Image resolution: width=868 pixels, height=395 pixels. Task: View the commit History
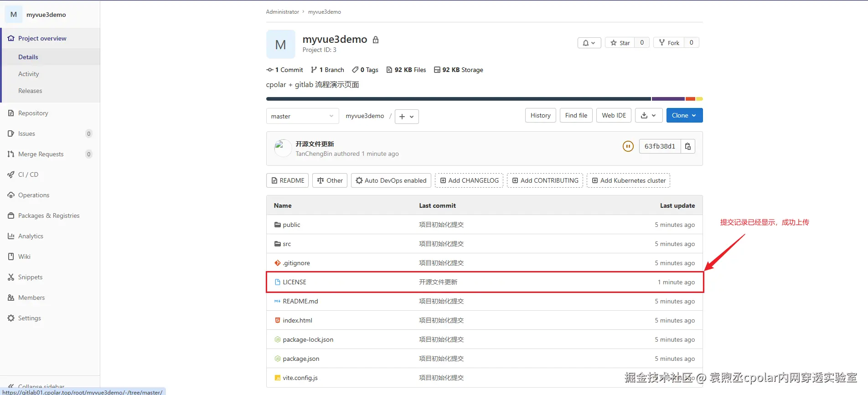[540, 115]
